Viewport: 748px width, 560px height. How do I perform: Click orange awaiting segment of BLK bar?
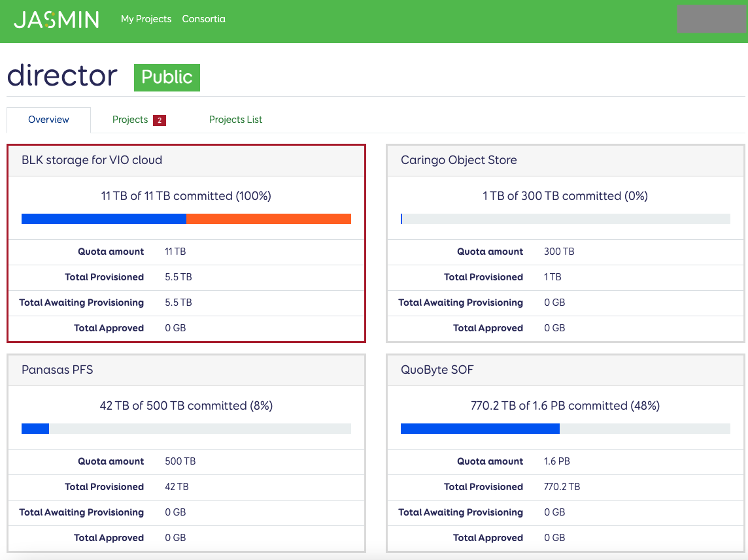pyautogui.click(x=269, y=219)
